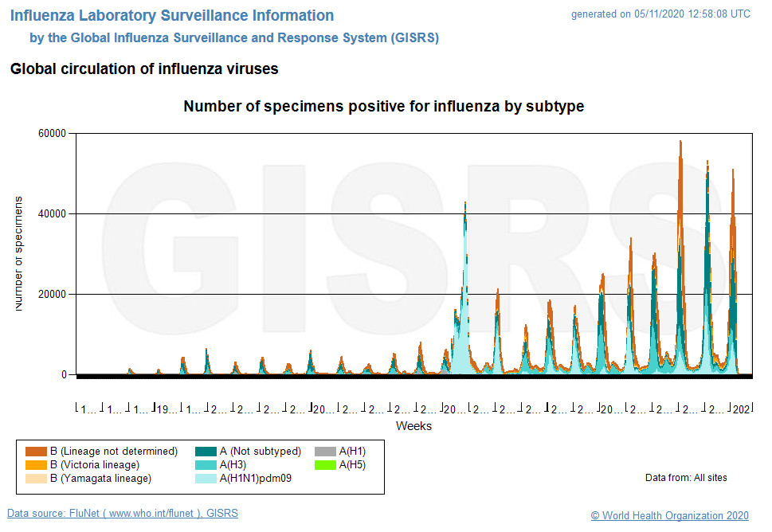Open the FluNet data source link
Image resolution: width=772 pixels, height=532 pixels.
(x=123, y=514)
